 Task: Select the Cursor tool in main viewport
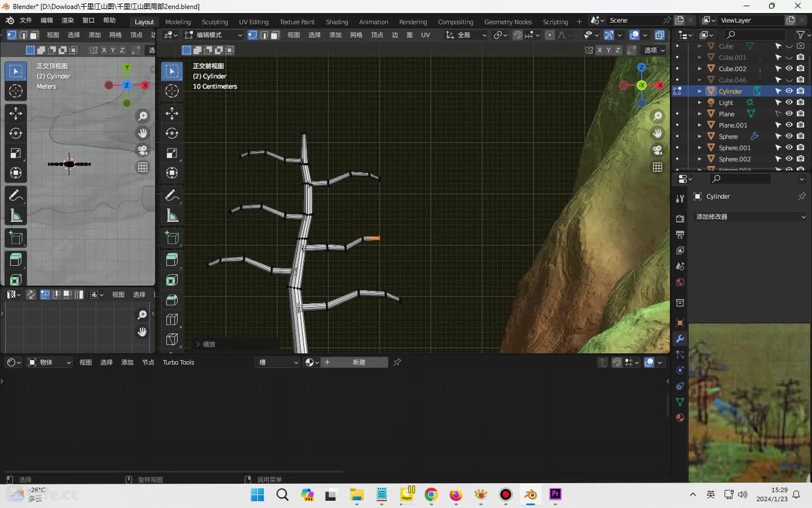172,91
